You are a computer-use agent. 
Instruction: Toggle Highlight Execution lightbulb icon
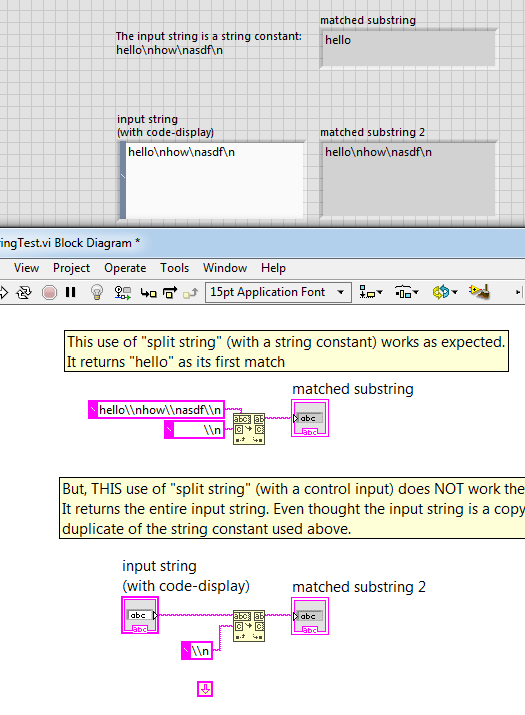point(97,292)
